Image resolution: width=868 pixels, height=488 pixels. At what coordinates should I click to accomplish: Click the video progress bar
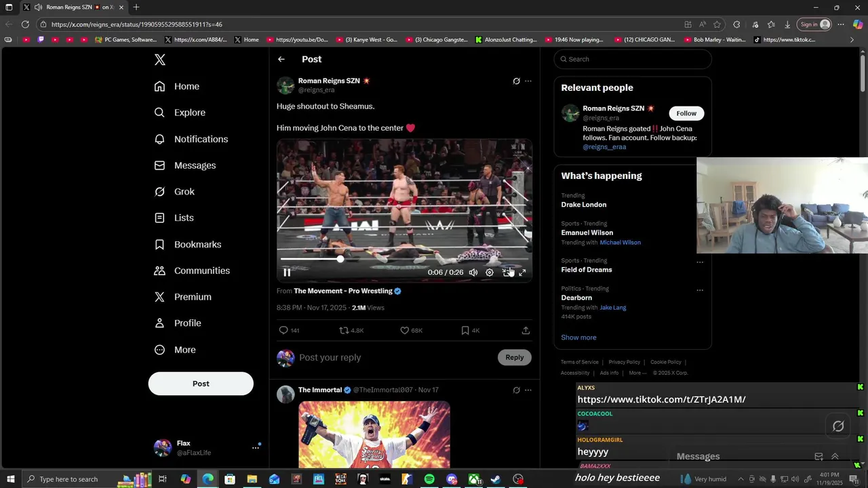[404, 259]
